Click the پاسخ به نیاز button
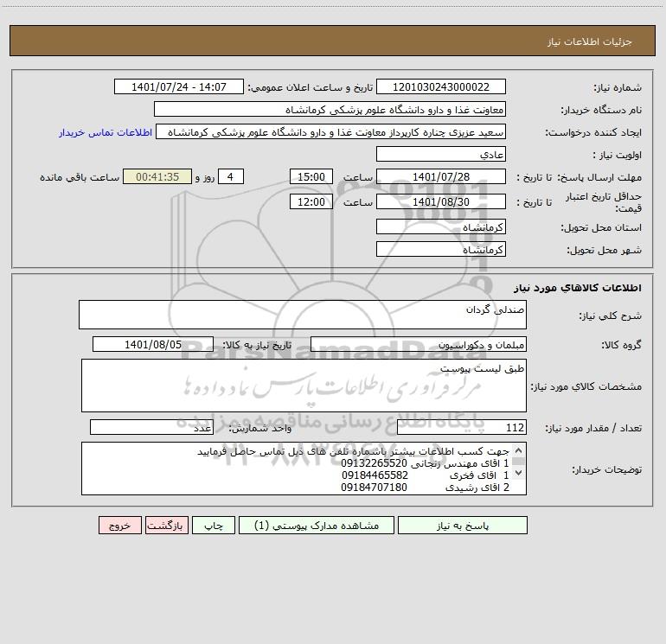 [462, 526]
